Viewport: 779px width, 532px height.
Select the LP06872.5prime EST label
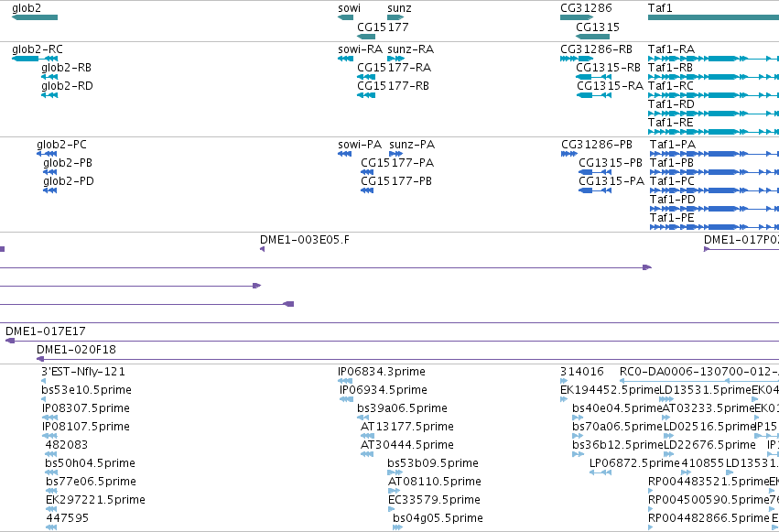coord(634,463)
